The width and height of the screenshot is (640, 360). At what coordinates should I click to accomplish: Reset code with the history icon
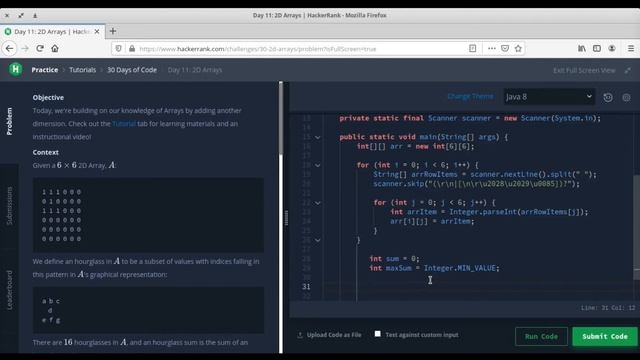(608, 98)
